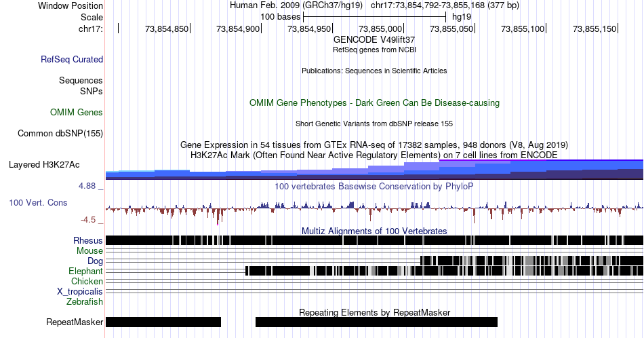644x338 pixels.
Task: Click the 73,854,850 ruler position
Action: pyautogui.click(x=167, y=29)
